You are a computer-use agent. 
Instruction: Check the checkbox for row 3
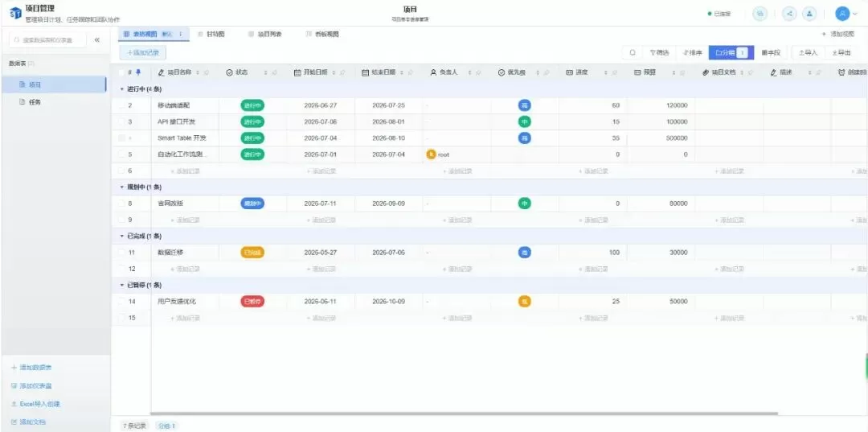click(x=122, y=121)
